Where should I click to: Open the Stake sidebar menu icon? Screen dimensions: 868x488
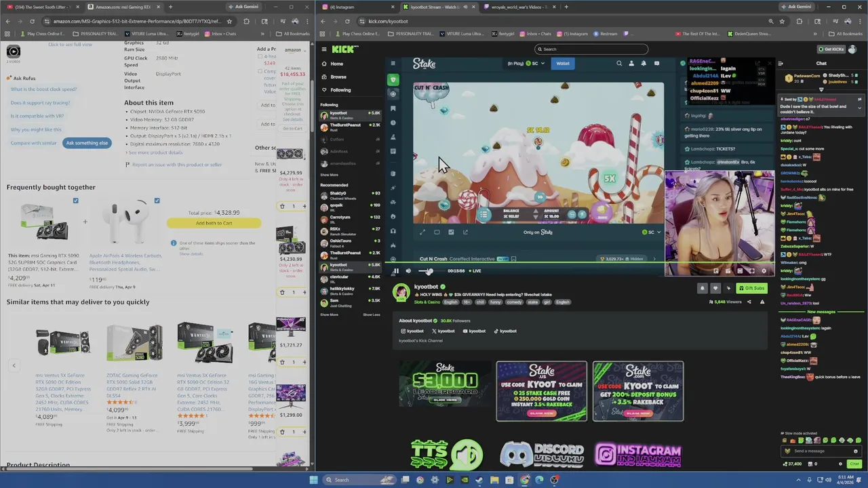click(x=393, y=63)
